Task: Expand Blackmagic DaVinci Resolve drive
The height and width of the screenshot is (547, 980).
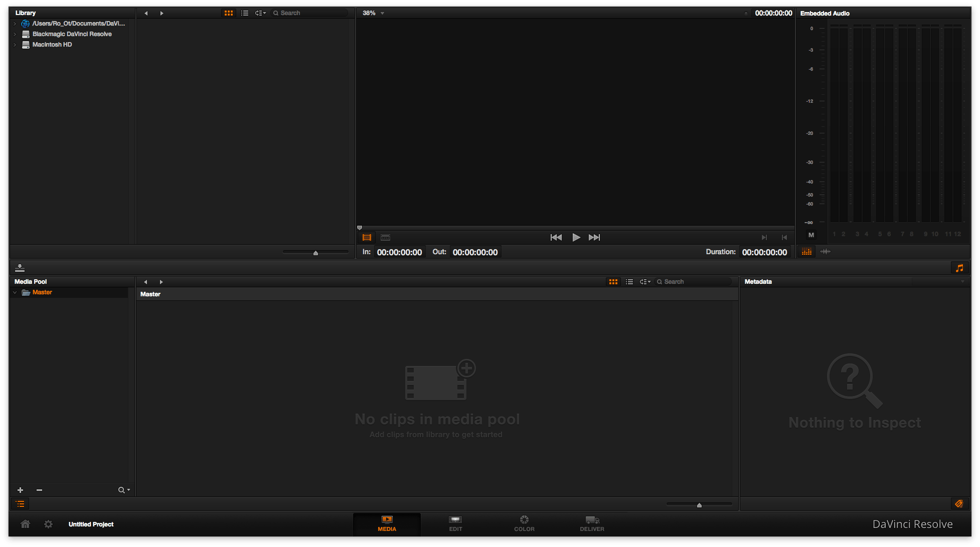Action: coord(15,34)
